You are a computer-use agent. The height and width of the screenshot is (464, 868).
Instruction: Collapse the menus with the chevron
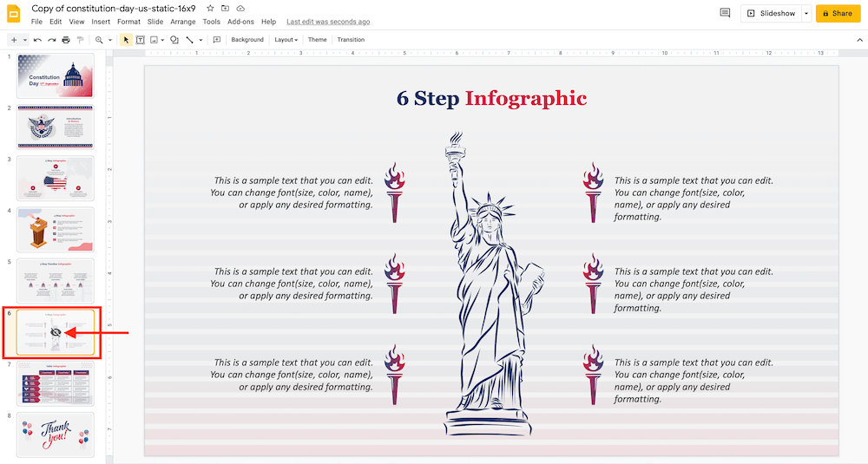coord(859,40)
